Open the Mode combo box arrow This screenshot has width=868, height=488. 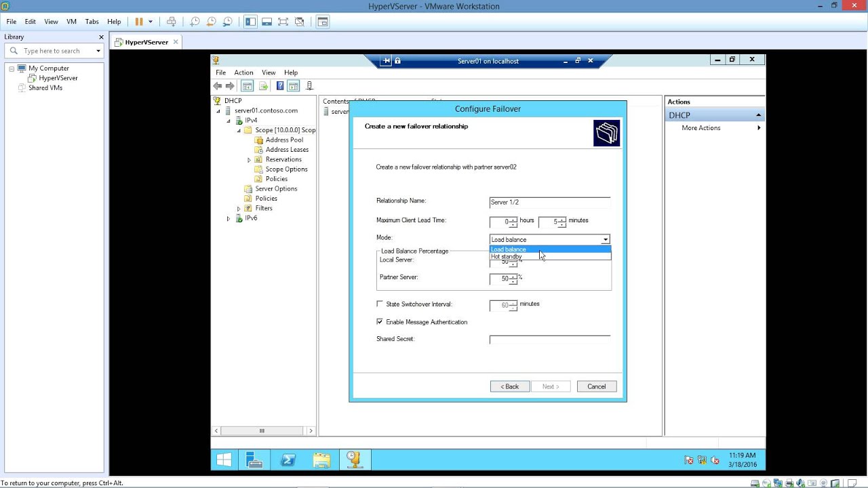605,239
